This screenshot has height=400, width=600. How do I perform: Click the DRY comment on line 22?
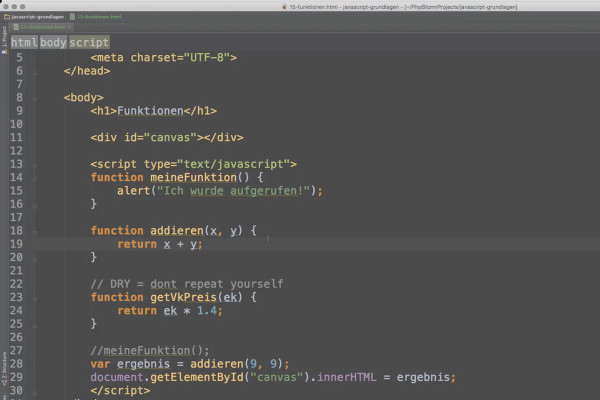[x=187, y=284]
